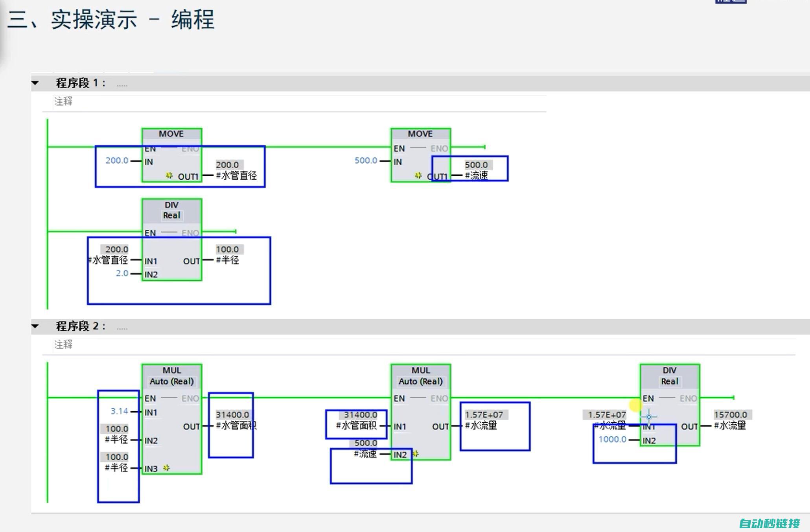810x532 pixels.
Task: Select the first MOVE block header
Action: (x=171, y=134)
